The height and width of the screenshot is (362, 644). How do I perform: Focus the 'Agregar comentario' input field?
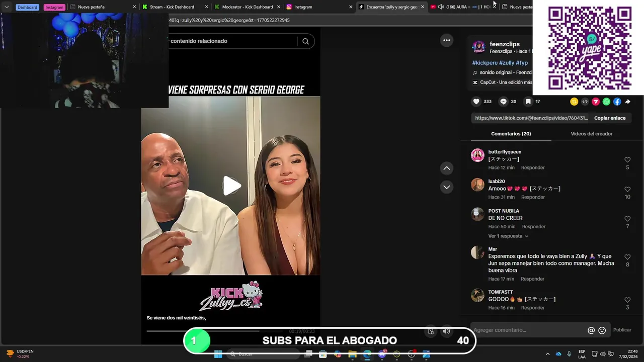click(x=528, y=330)
